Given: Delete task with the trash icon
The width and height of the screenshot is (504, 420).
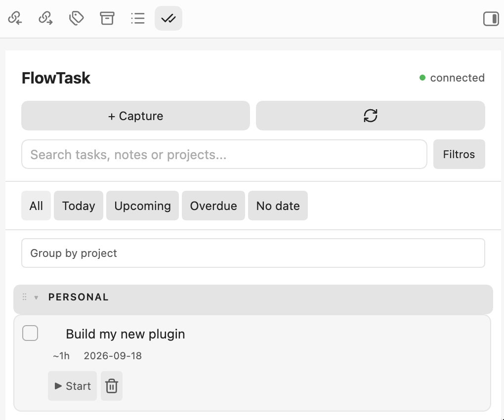Looking at the screenshot, I should pyautogui.click(x=112, y=385).
